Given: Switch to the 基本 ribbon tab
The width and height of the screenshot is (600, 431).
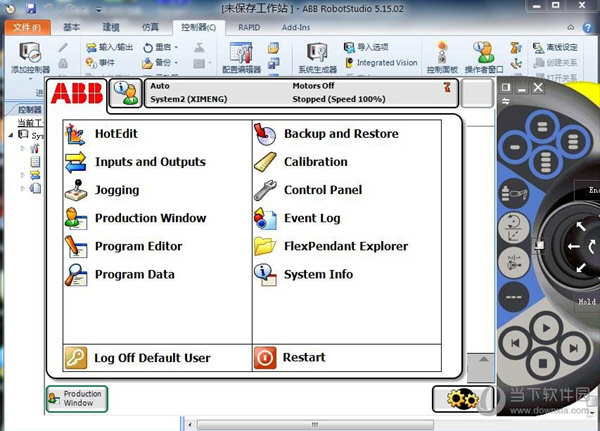Looking at the screenshot, I should click(72, 28).
